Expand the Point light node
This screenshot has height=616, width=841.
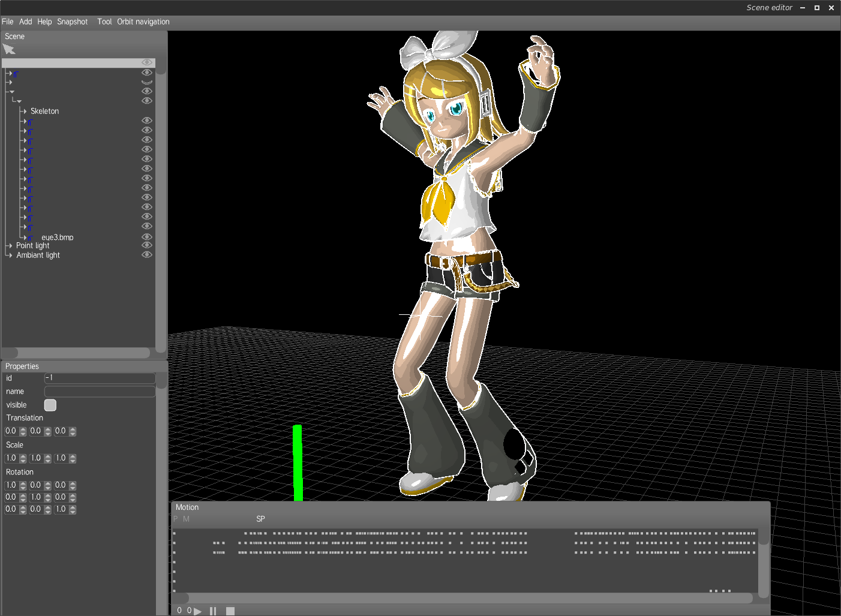pos(10,245)
